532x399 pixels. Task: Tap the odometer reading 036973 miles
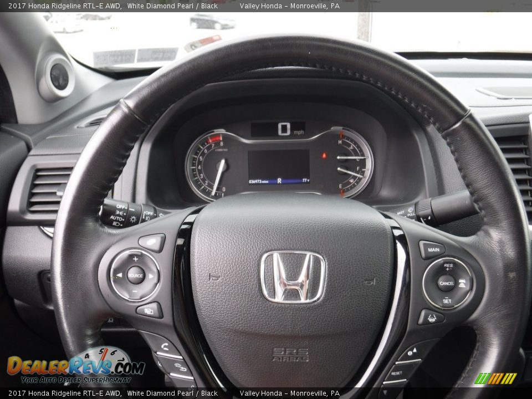coord(259,182)
